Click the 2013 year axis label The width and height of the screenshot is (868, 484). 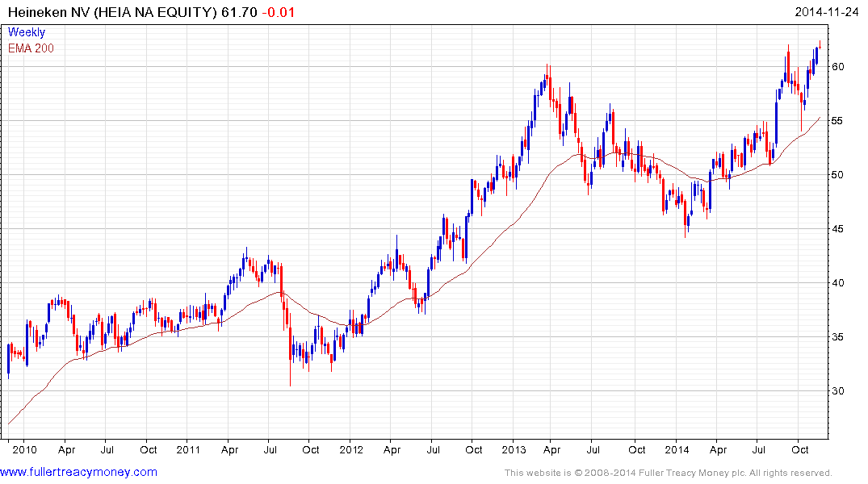coord(514,449)
